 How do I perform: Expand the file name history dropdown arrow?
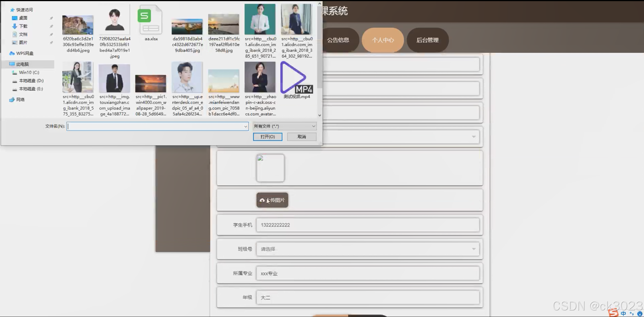245,126
